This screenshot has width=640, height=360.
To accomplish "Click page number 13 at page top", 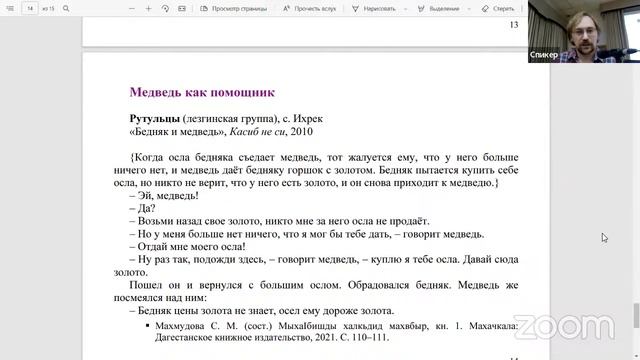I will (x=514, y=25).
